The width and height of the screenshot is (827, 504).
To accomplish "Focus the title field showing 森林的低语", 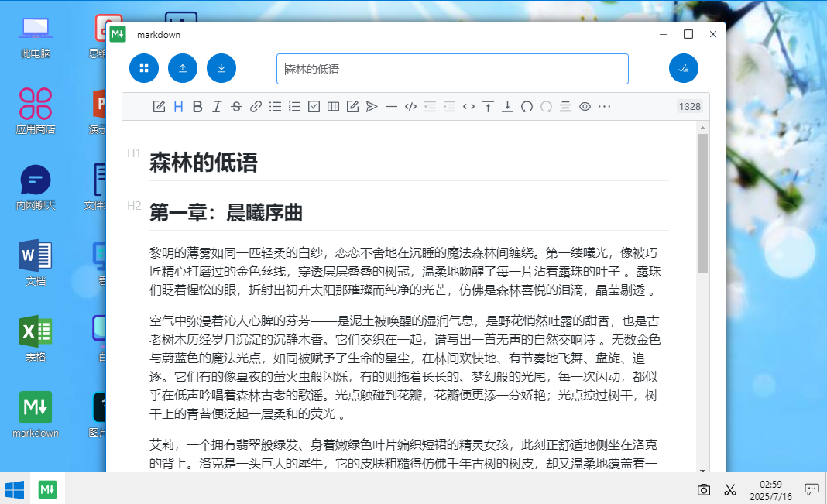I will pos(452,69).
